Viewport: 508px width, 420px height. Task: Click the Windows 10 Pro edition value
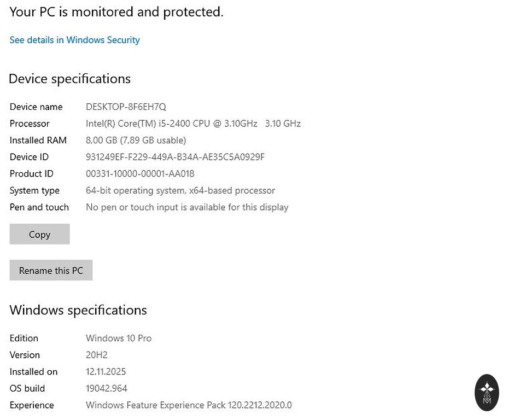[x=119, y=338]
